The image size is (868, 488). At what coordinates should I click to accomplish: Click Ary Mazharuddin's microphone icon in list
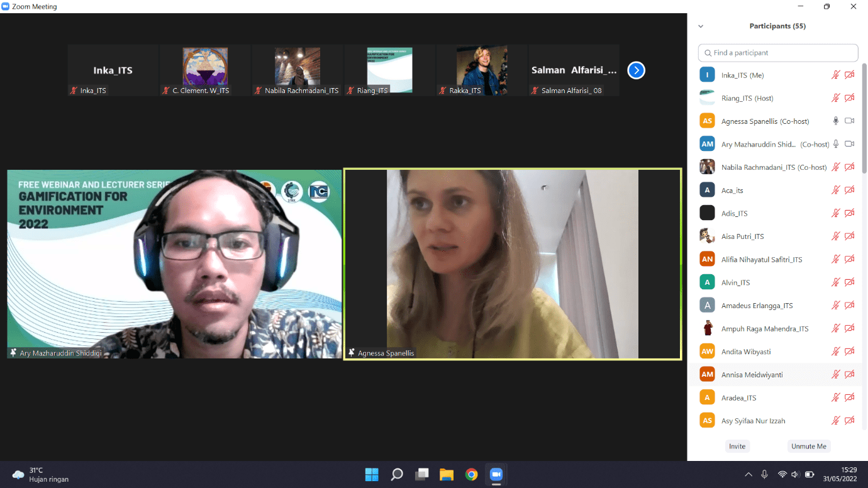pyautogui.click(x=836, y=144)
